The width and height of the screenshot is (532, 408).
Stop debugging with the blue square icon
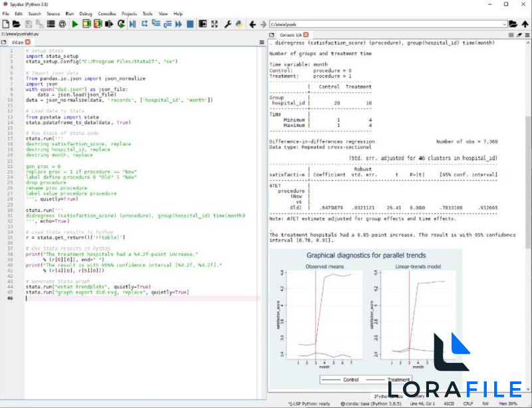(190, 24)
